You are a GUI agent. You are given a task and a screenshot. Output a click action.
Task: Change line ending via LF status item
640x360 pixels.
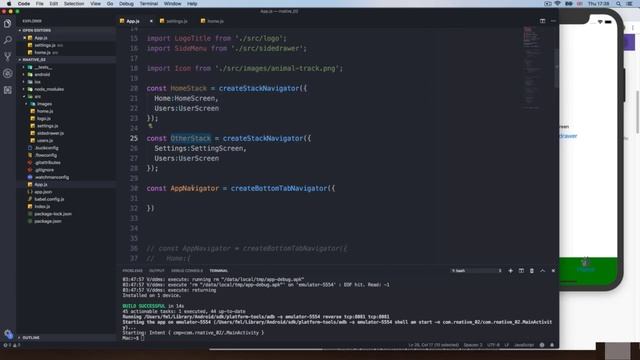[507, 345]
